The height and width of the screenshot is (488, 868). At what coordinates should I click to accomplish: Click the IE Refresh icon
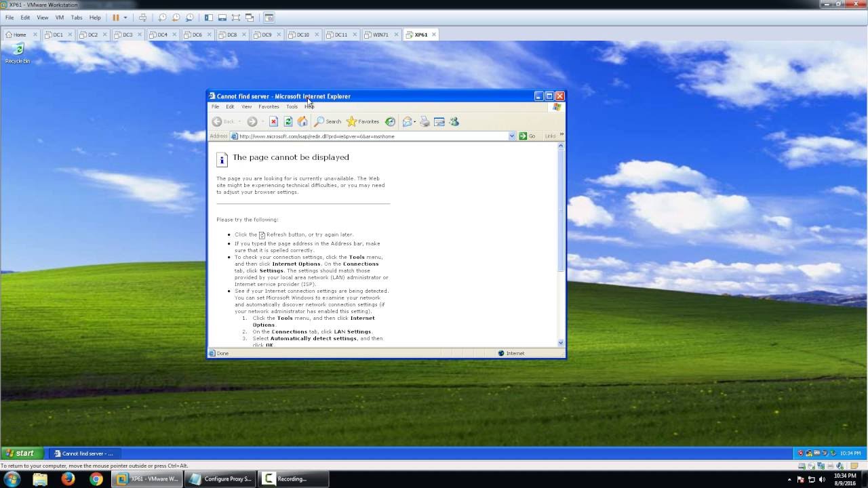(x=288, y=121)
